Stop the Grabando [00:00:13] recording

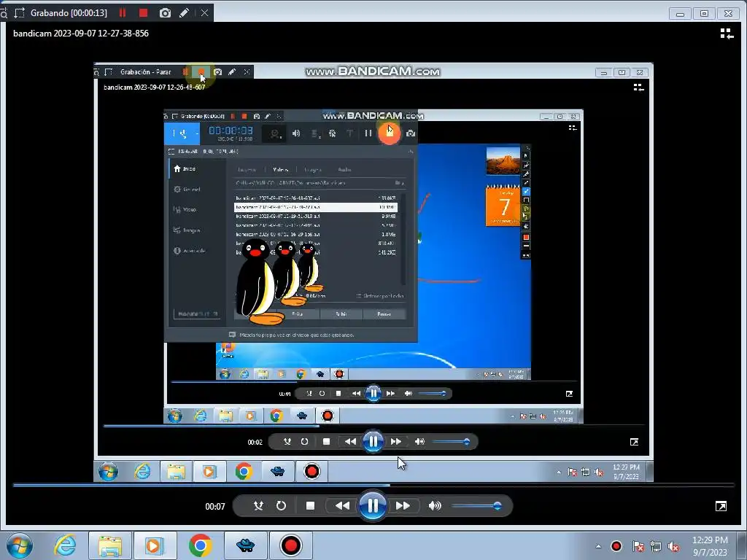click(143, 13)
